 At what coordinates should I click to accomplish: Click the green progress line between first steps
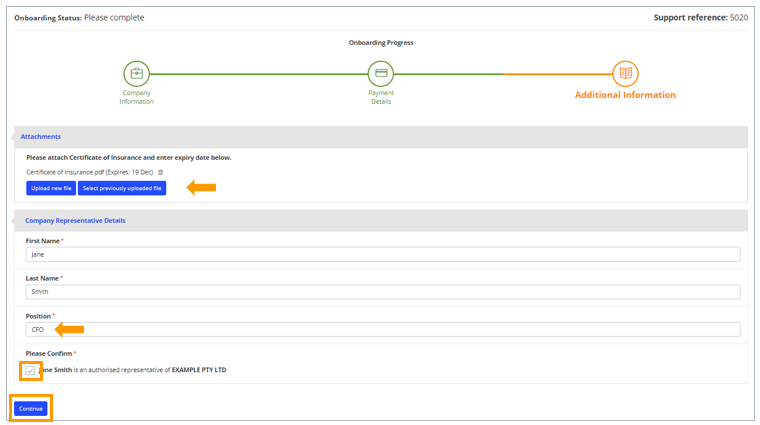(258, 73)
